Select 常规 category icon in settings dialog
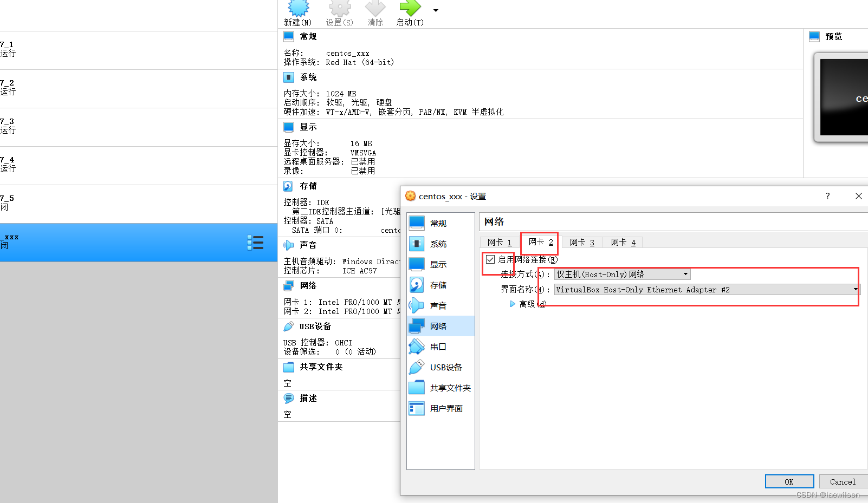Image resolution: width=868 pixels, height=503 pixels. pos(417,223)
